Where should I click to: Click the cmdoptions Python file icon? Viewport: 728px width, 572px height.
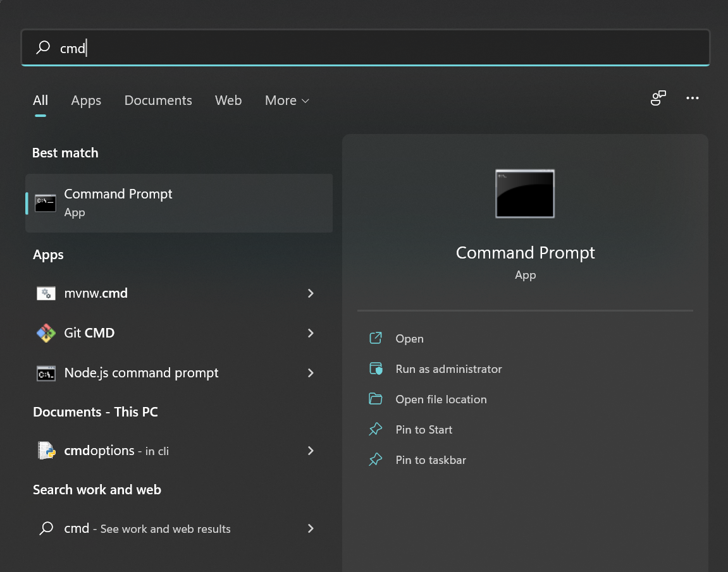pos(46,451)
